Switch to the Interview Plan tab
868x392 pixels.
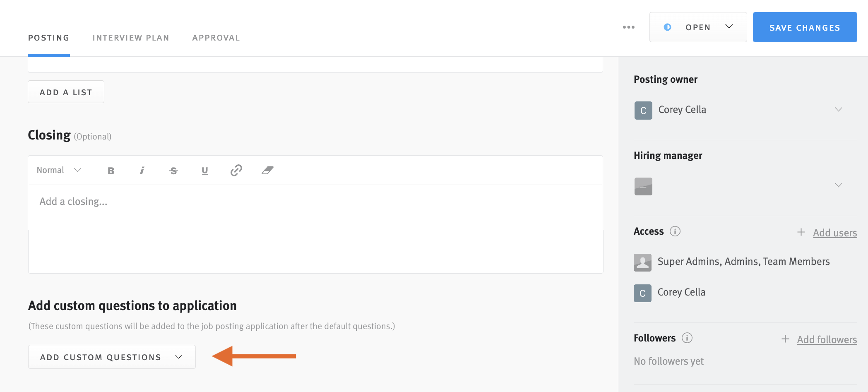pyautogui.click(x=131, y=37)
